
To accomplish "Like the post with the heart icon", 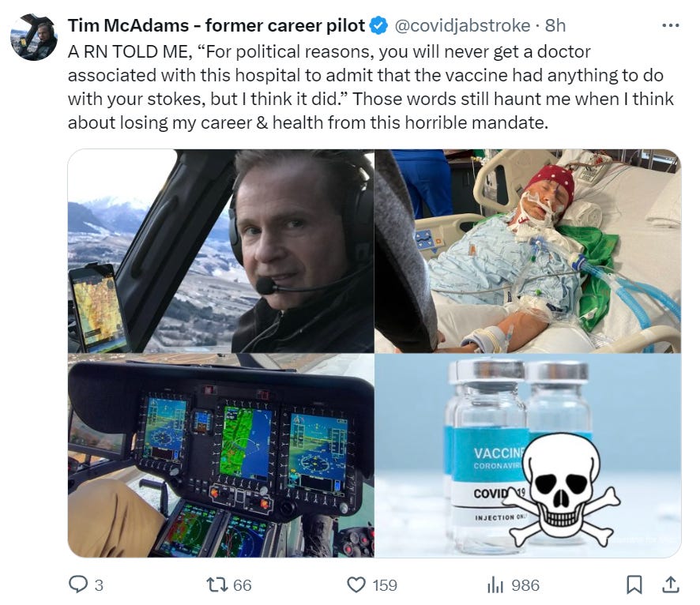I will click(356, 585).
